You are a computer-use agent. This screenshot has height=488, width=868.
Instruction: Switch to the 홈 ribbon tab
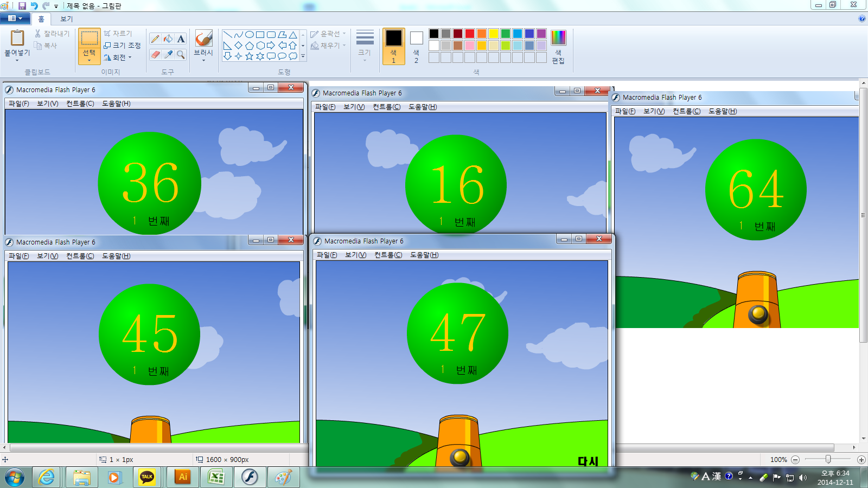click(x=41, y=19)
